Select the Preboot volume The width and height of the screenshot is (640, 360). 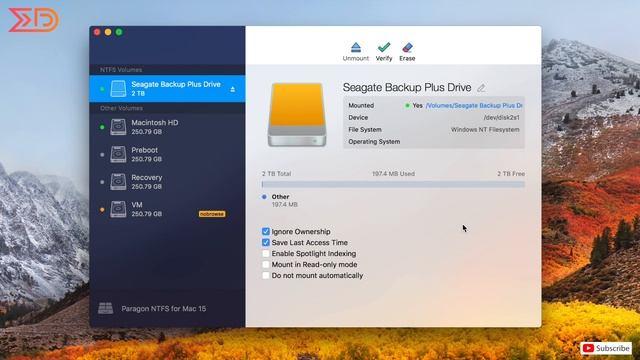[x=167, y=154]
